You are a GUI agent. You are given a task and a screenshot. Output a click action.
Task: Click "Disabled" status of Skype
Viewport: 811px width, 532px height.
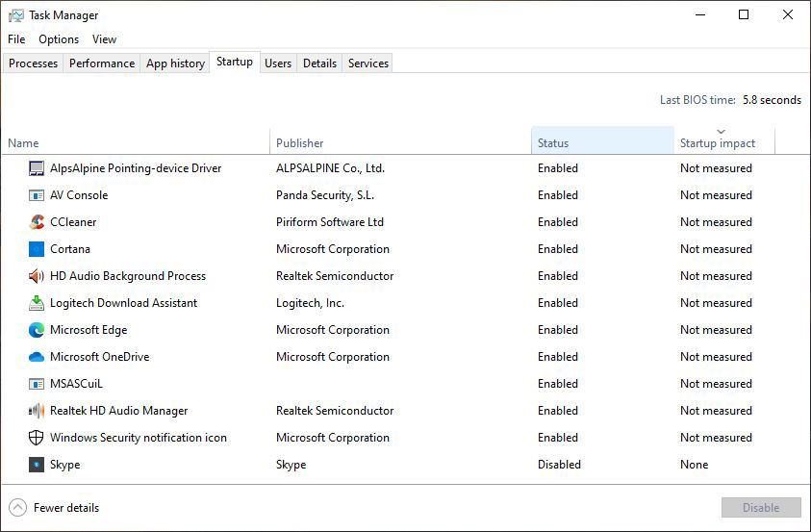559,465
